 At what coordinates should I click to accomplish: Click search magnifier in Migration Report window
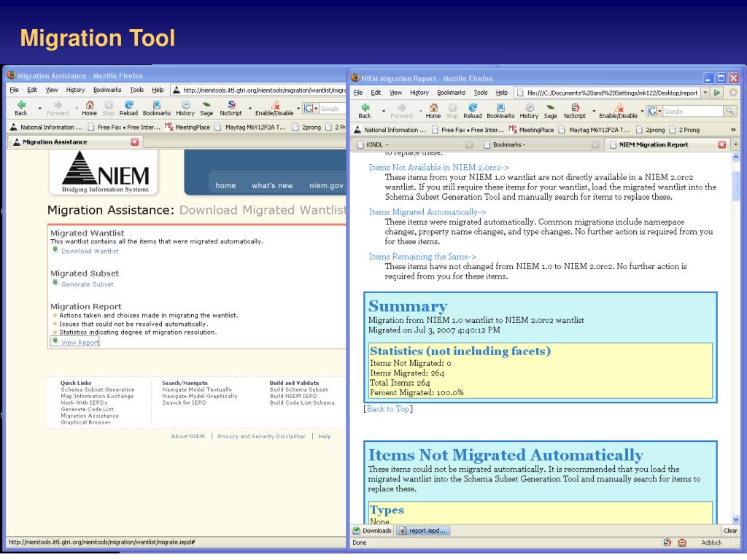pos(729,111)
